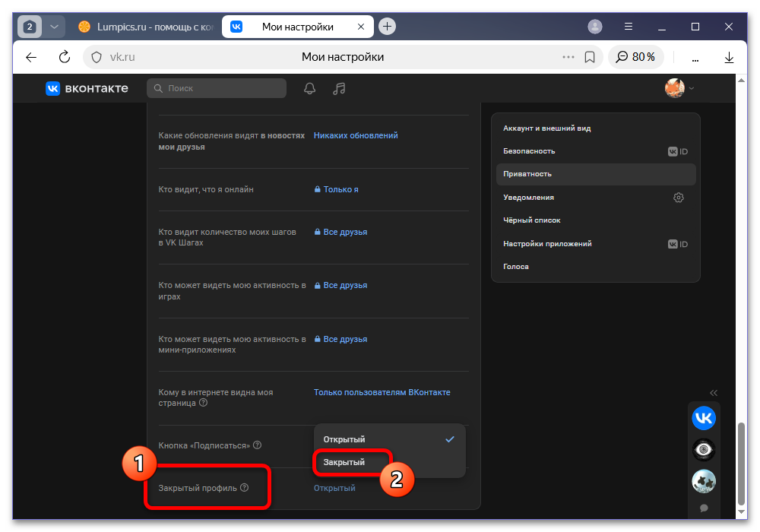Viewport: 760px width, 532px height.
Task: Open VK notifications bell
Action: [310, 88]
